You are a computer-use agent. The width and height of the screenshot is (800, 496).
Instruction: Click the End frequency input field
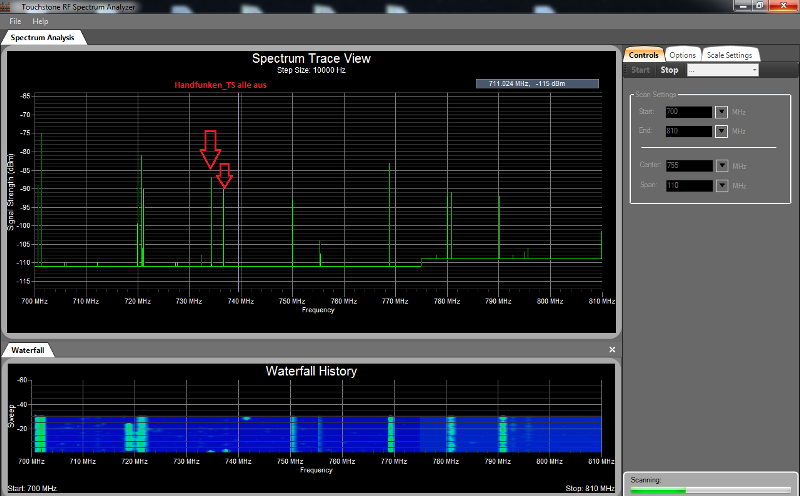click(689, 131)
